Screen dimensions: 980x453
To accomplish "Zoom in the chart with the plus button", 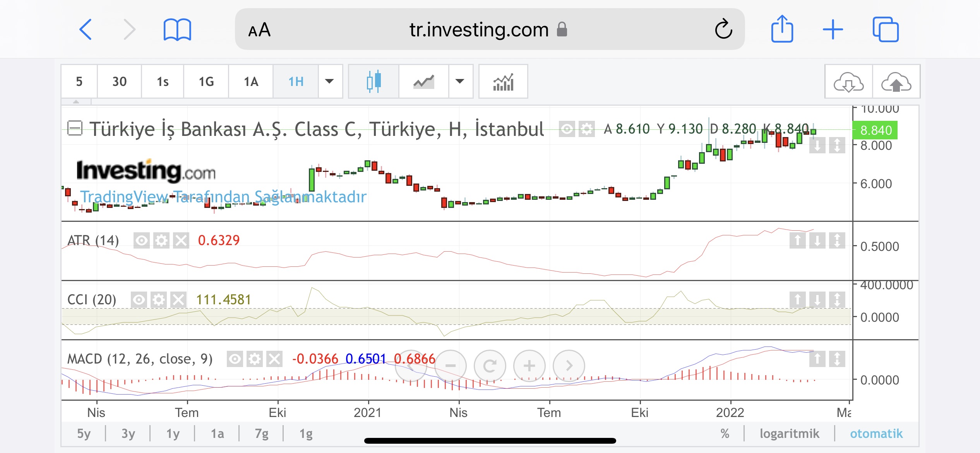I will (529, 365).
